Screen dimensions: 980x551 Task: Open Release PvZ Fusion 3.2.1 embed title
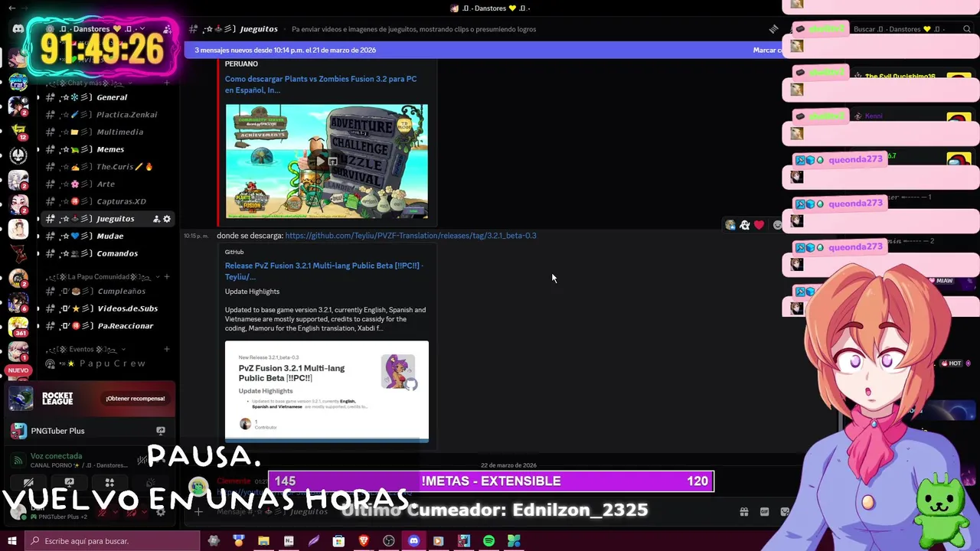tap(324, 271)
